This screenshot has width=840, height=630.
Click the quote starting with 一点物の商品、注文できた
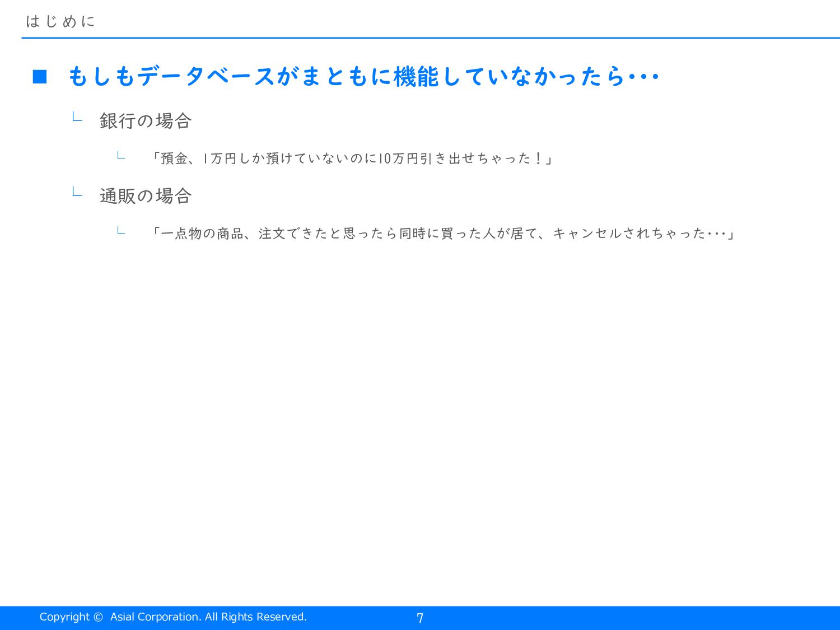pos(442,233)
